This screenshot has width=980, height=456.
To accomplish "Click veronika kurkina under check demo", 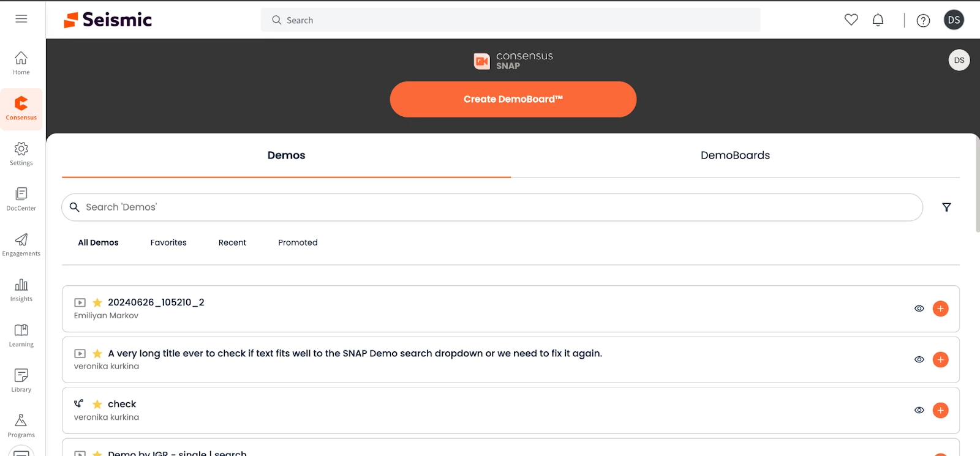I will pyautogui.click(x=107, y=417).
